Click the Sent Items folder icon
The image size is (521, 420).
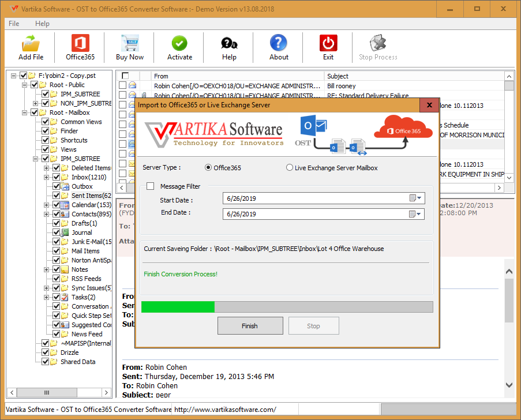[65, 196]
